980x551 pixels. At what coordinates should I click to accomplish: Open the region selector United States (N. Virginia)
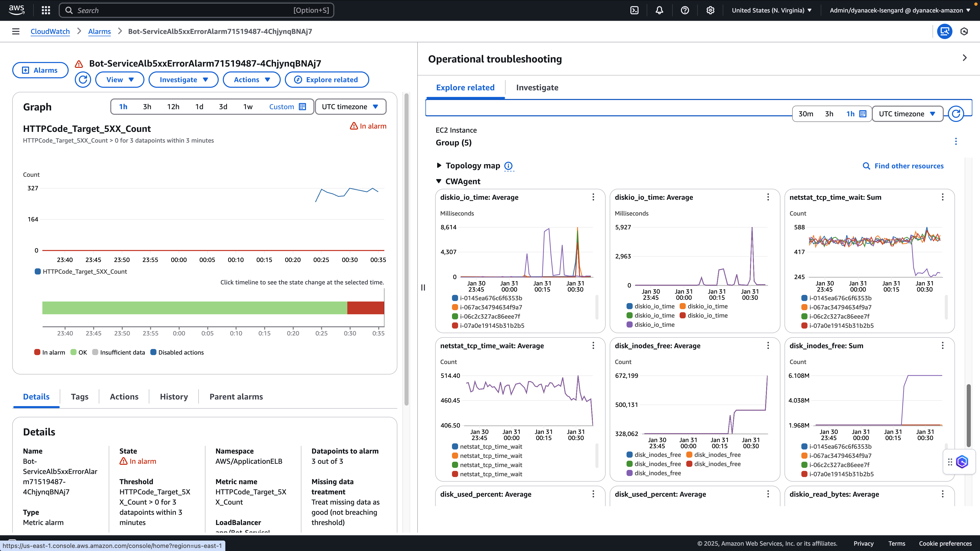772,10
